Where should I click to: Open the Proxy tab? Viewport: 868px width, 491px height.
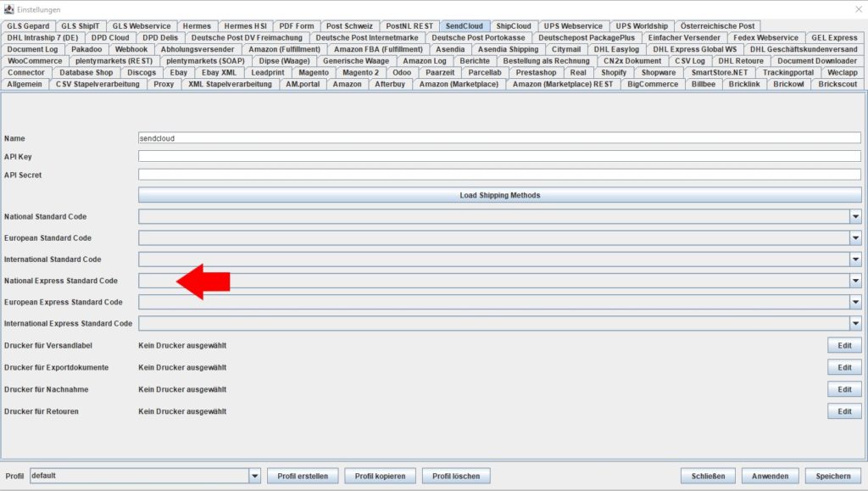click(164, 84)
